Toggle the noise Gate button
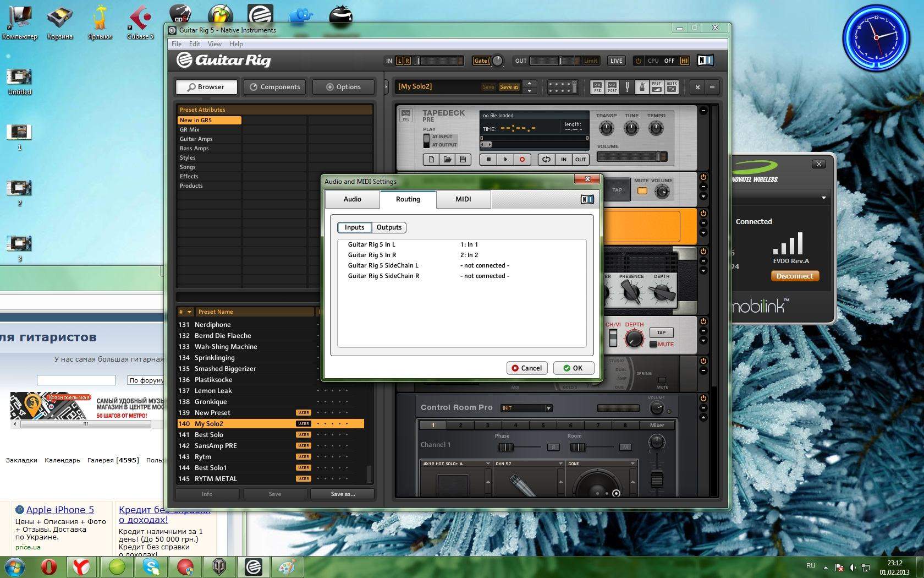This screenshot has width=924, height=578. point(480,61)
